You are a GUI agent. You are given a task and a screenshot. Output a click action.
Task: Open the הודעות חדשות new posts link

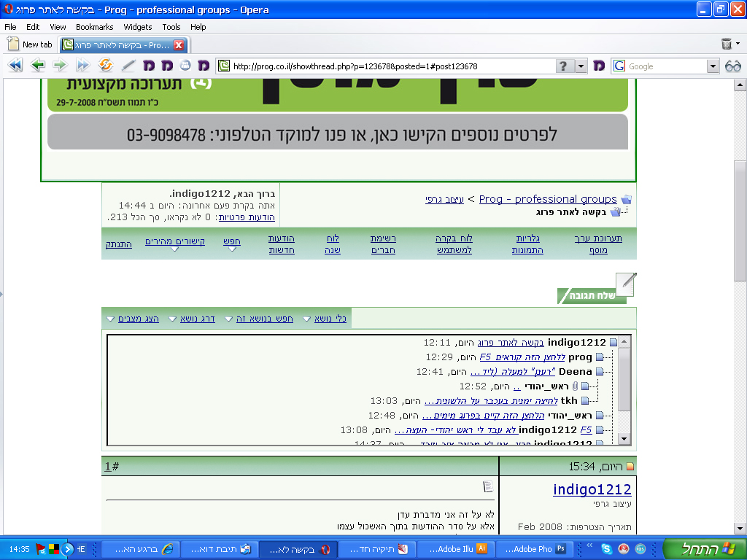[281, 244]
